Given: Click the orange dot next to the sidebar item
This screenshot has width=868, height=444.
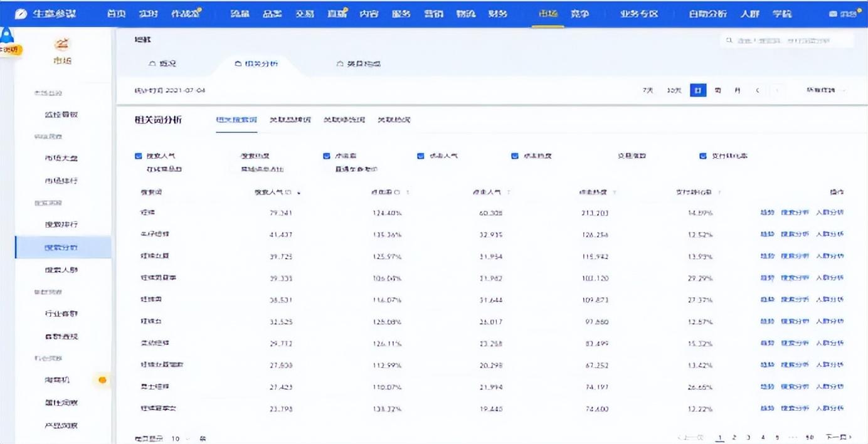Looking at the screenshot, I should click(102, 380).
